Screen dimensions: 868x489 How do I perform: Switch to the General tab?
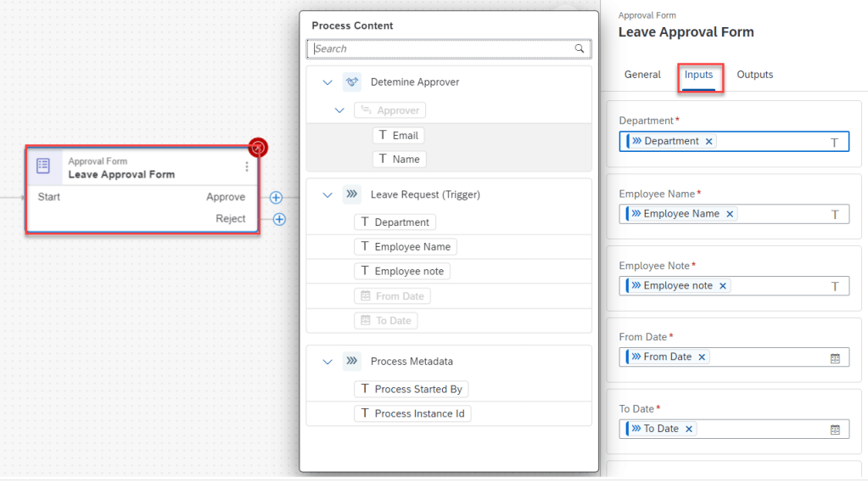[x=642, y=75]
